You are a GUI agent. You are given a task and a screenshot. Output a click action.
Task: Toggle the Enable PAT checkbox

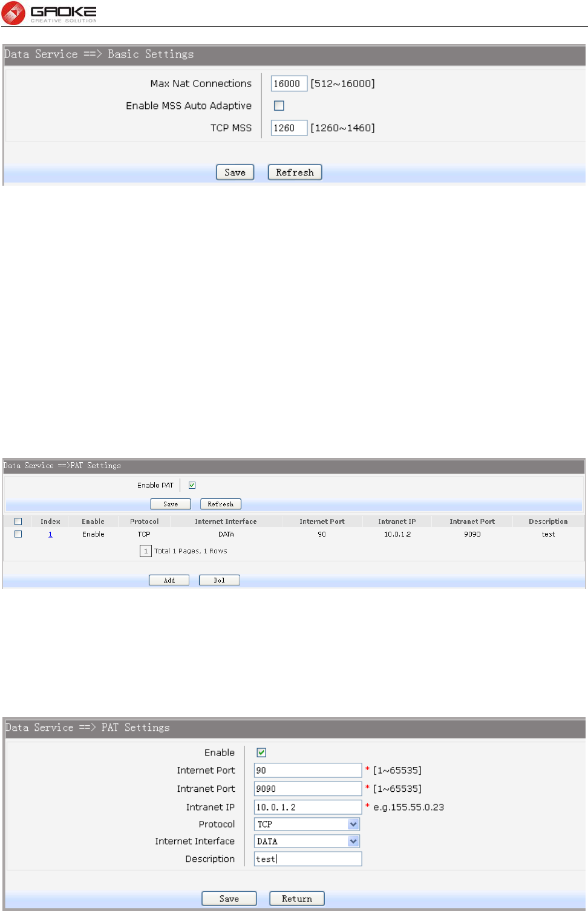(x=192, y=485)
